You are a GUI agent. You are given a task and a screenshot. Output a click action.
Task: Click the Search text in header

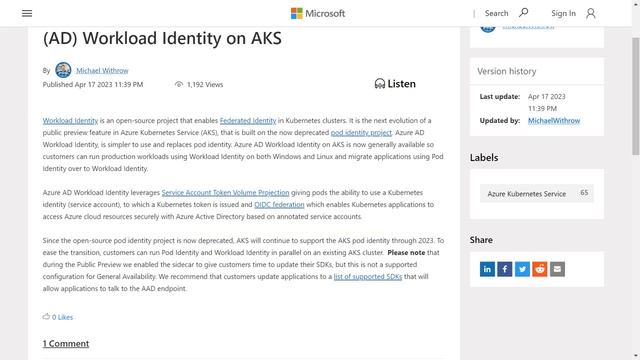pos(496,13)
